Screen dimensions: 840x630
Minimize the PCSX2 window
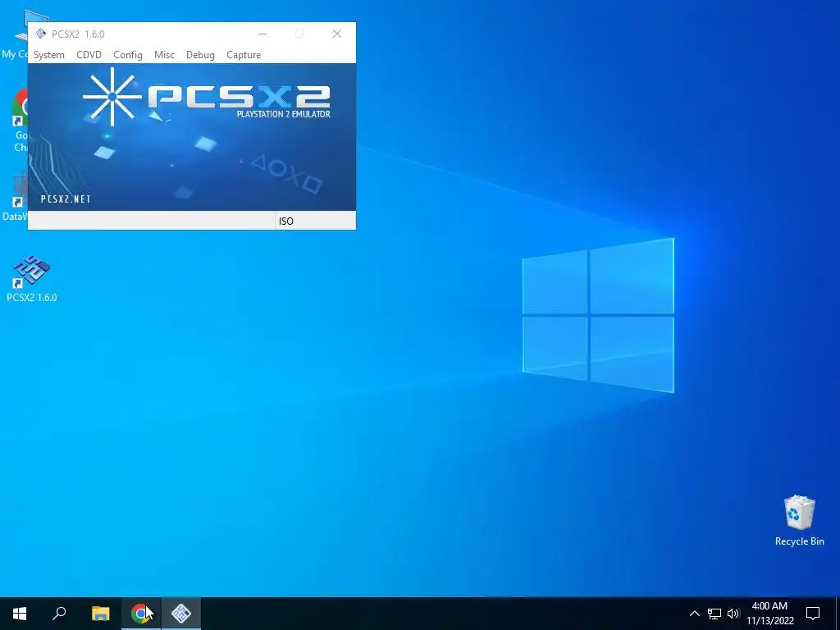coord(262,34)
